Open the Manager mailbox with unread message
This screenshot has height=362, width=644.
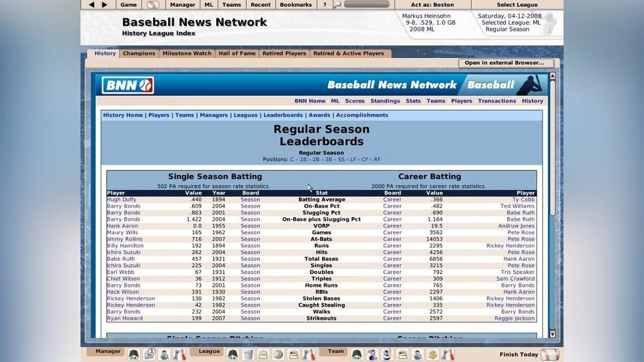149,354
